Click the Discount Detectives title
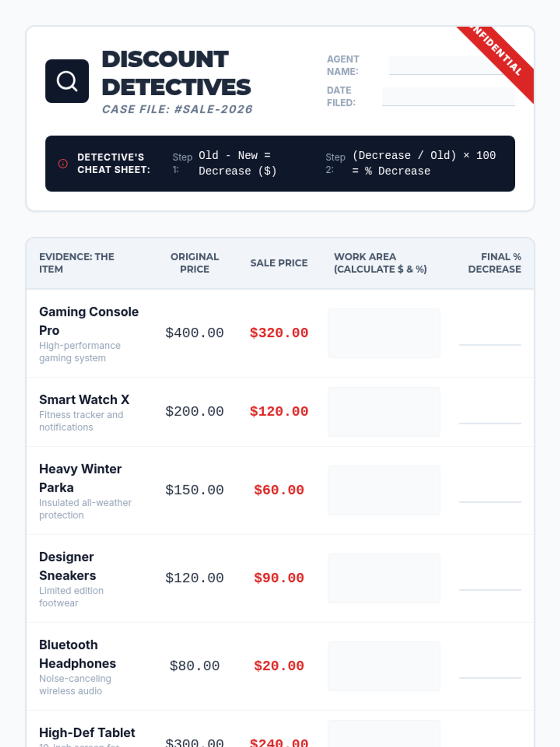Image resolution: width=560 pixels, height=747 pixels. pyautogui.click(x=176, y=73)
